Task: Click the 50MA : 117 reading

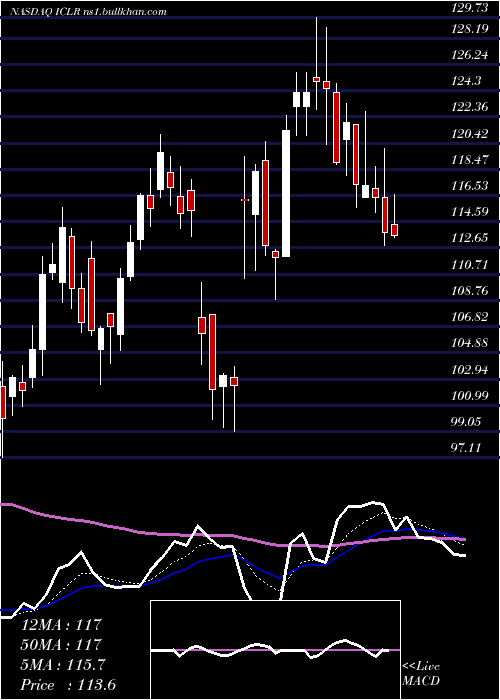Action: click(61, 644)
